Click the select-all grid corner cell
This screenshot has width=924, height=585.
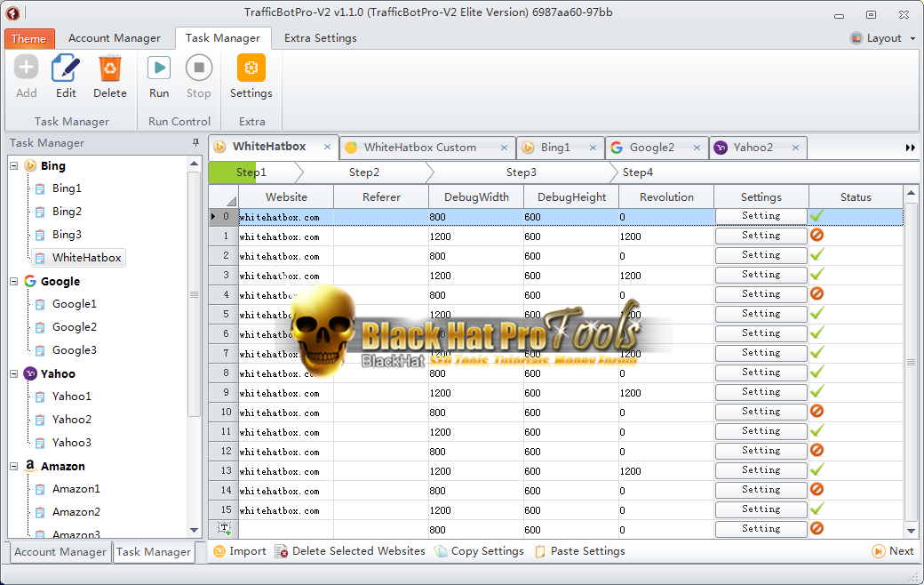[224, 197]
